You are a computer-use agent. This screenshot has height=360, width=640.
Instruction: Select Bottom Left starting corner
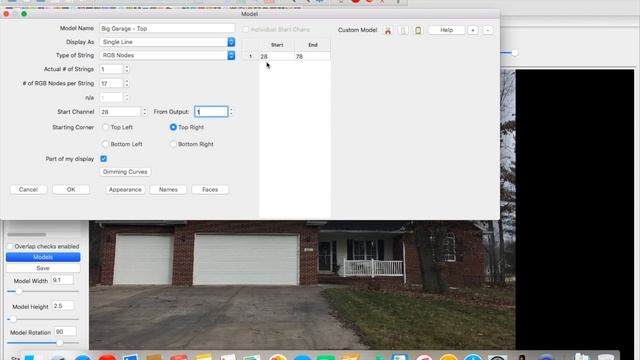(x=106, y=144)
